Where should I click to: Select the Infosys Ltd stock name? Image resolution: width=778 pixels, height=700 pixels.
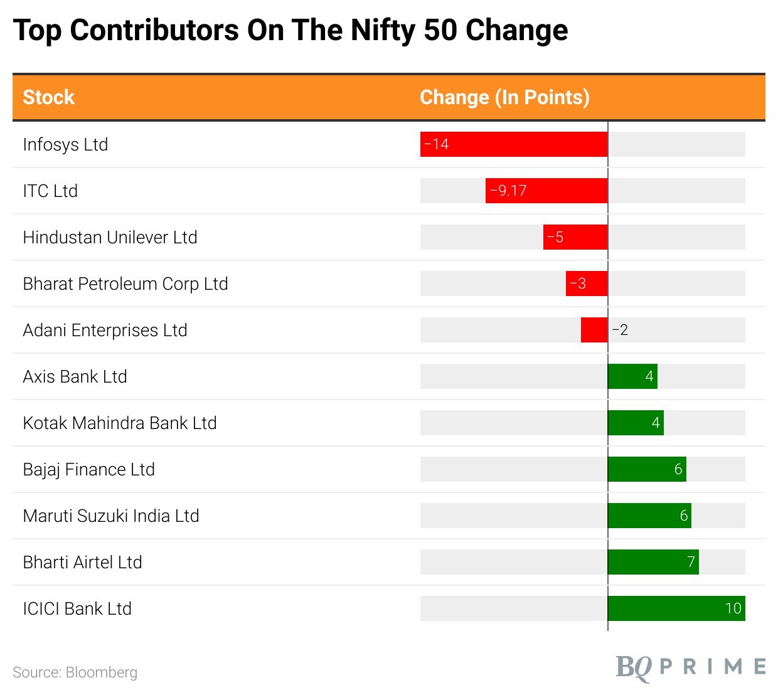pyautogui.click(x=65, y=144)
